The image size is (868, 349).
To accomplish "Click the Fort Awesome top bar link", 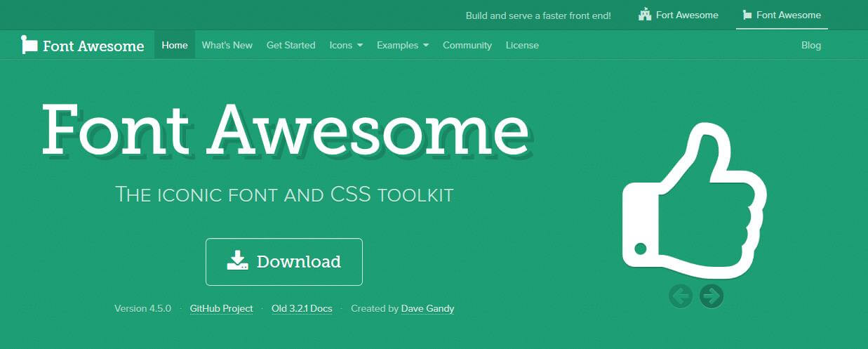I will pyautogui.click(x=679, y=15).
